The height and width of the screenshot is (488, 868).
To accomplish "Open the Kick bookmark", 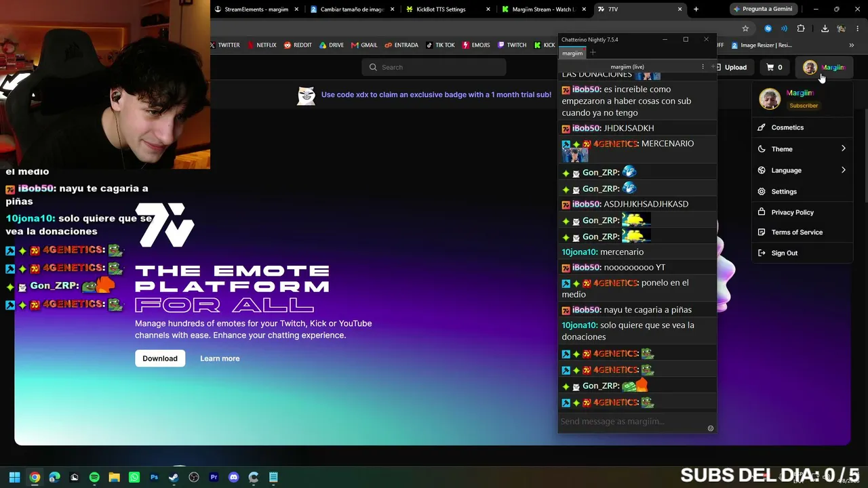I will tap(545, 45).
